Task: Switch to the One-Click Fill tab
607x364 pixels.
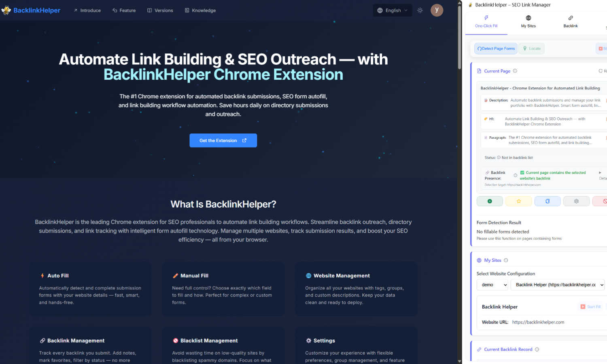Action: (x=486, y=21)
